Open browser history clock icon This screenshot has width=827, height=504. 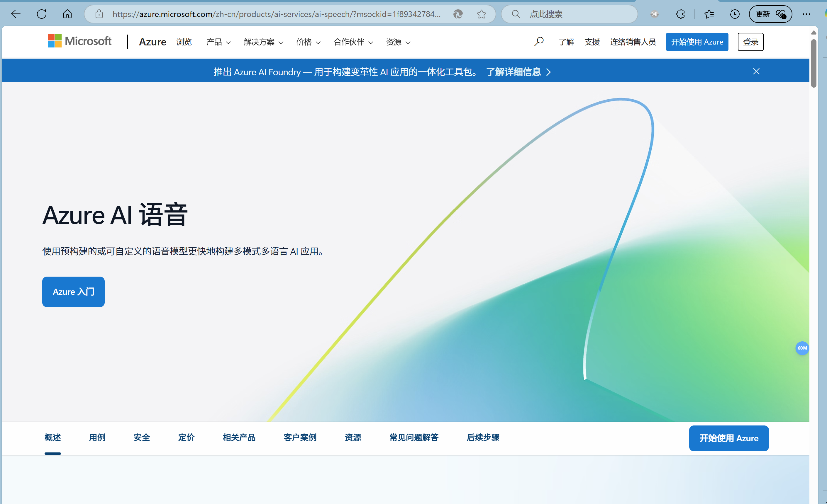[734, 14]
